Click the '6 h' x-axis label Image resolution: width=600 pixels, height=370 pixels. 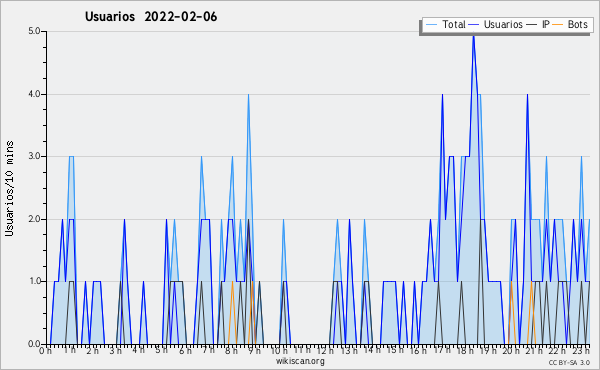185,351
